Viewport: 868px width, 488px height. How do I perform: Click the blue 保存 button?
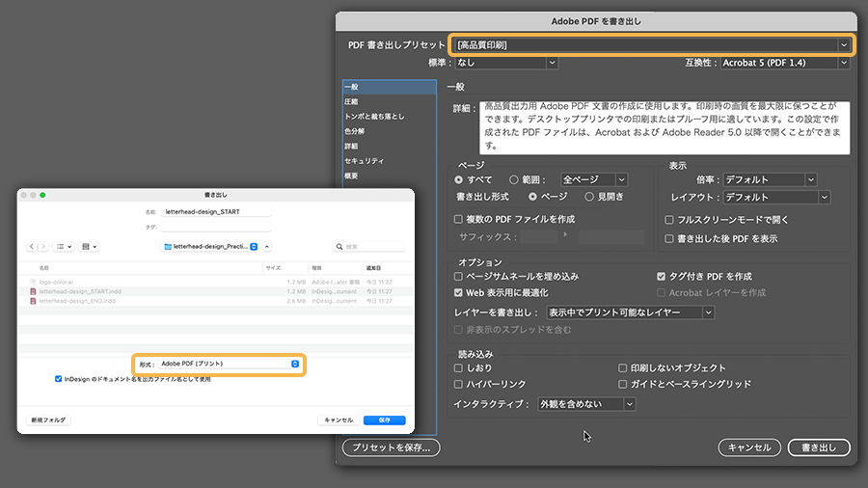[384, 420]
